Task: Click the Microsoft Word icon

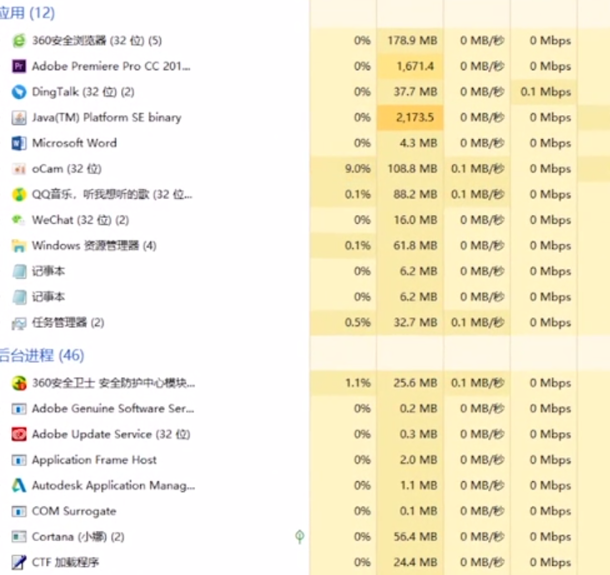Action: coord(19,143)
